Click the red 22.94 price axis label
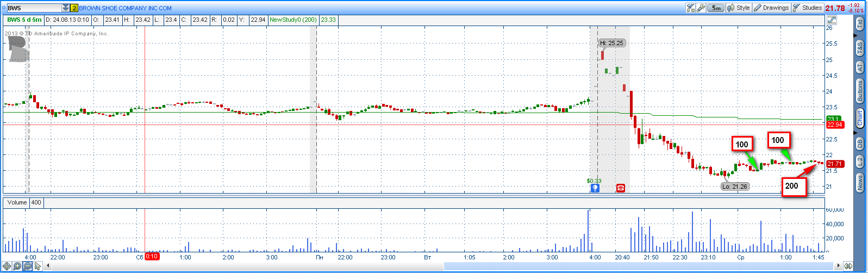The height and width of the screenshot is (273, 868). tap(835, 125)
